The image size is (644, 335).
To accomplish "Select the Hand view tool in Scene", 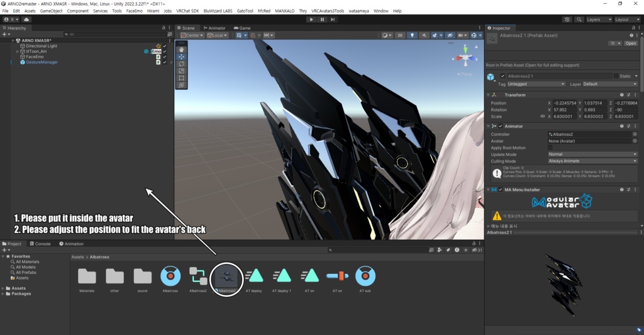I will (181, 49).
